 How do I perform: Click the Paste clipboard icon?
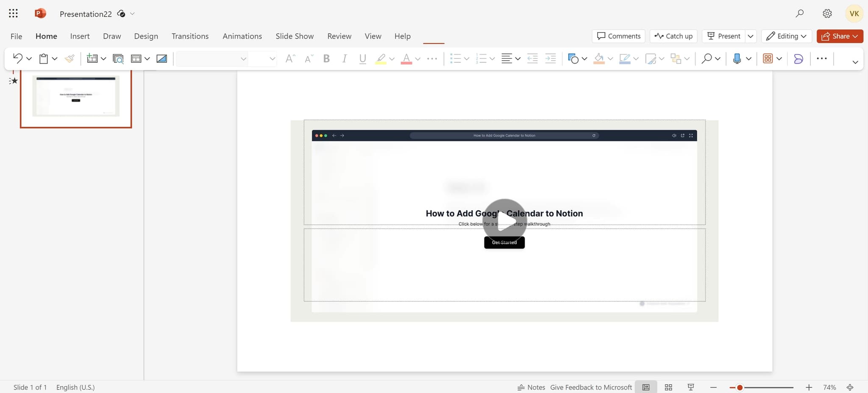click(x=44, y=59)
